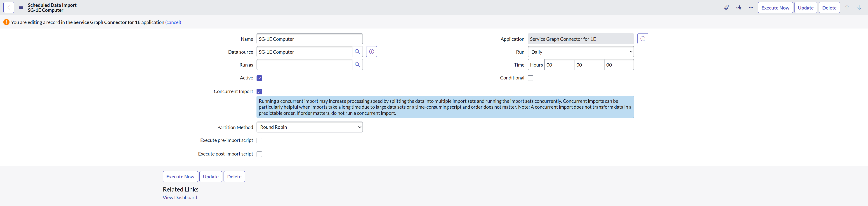Open the Run frequency dropdown
Viewport: 868px width, 206px height.
pos(580,52)
